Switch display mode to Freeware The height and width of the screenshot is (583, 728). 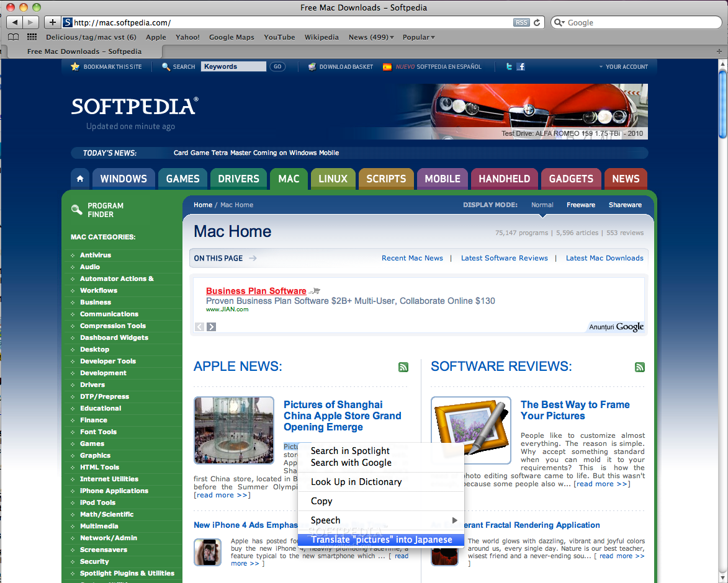(x=580, y=205)
